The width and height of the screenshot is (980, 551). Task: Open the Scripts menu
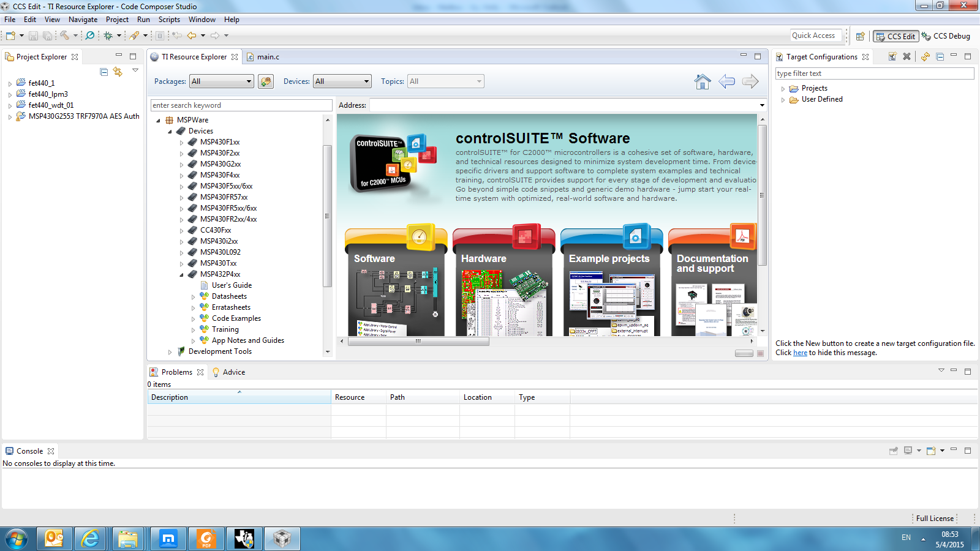coord(169,20)
